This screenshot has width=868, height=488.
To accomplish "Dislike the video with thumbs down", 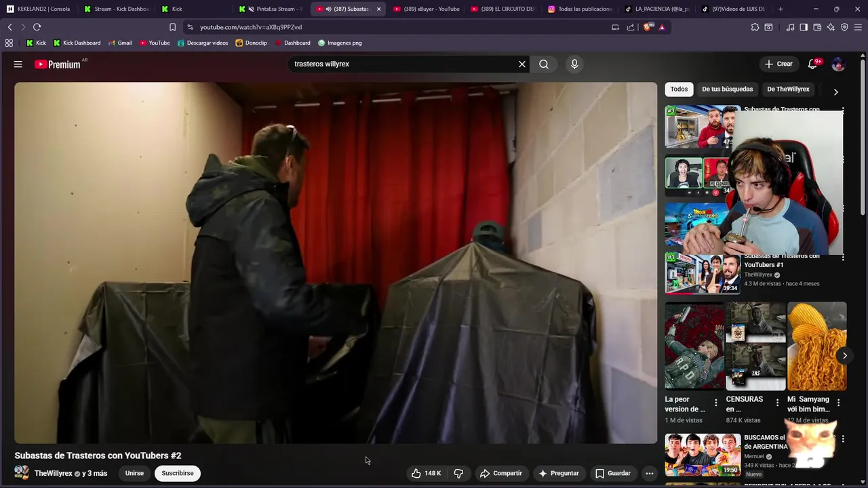I will click(x=458, y=473).
